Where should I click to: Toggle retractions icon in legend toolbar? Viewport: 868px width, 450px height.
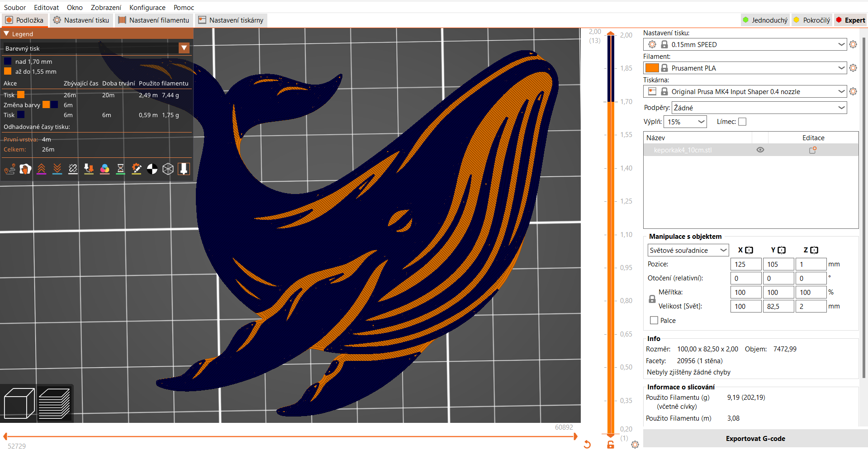pos(41,169)
